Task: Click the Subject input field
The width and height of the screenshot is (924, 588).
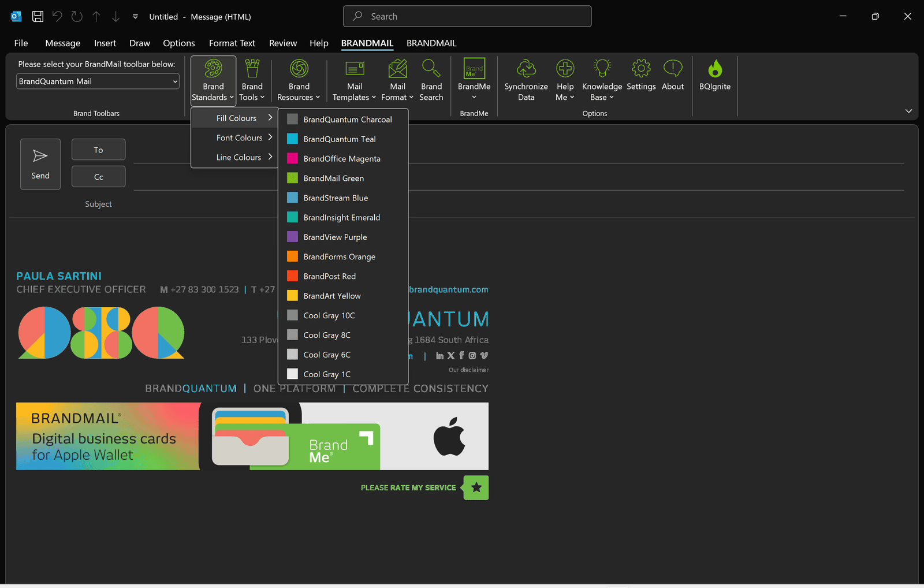Action: tap(519, 204)
